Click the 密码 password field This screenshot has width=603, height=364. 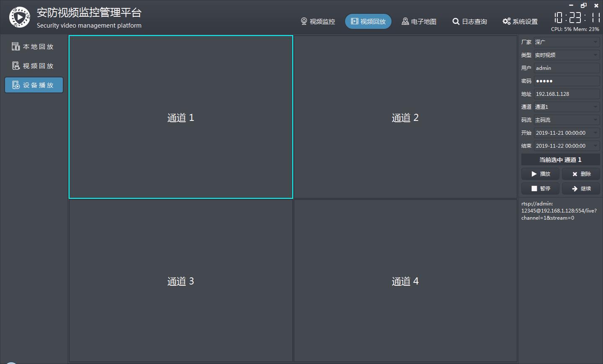click(567, 81)
